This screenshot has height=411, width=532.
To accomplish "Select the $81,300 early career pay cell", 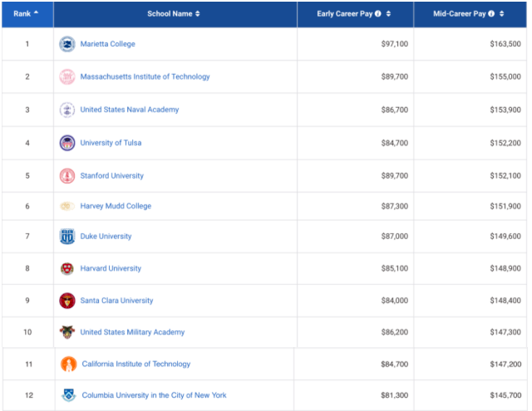I will pyautogui.click(x=354, y=395).
